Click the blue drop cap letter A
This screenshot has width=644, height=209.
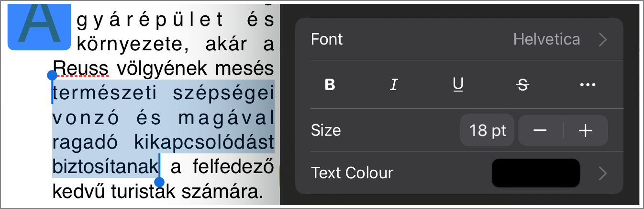[39, 25]
